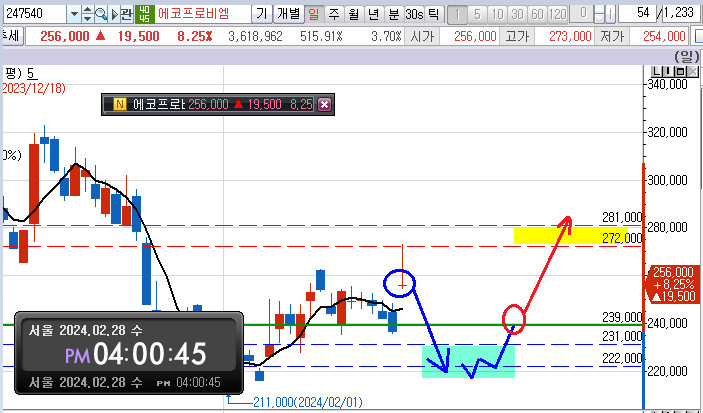This screenshot has height=413, width=703.
Task: Click the 211,000(2024/02/01) low label
Action: coord(308,402)
